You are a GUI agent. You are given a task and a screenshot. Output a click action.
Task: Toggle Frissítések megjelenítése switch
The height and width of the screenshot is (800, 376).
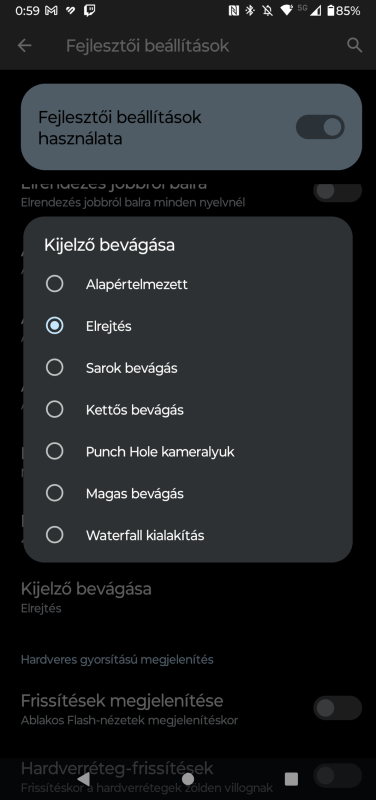click(337, 708)
